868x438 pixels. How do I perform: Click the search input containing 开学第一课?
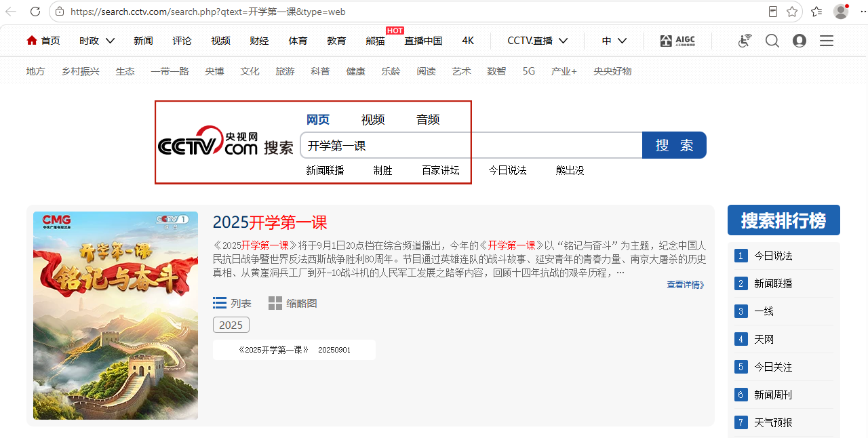pyautogui.click(x=471, y=145)
